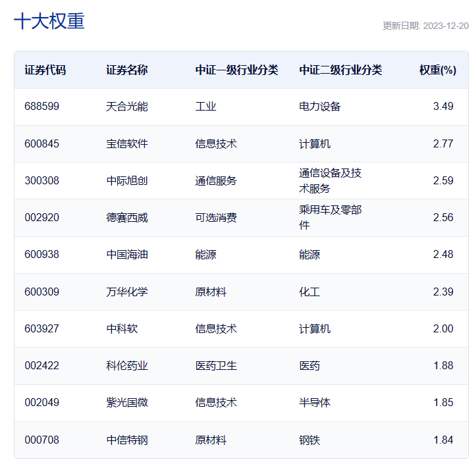Open the 紫光国微 stock entry
This screenshot has width=476, height=464.
pyautogui.click(x=127, y=402)
